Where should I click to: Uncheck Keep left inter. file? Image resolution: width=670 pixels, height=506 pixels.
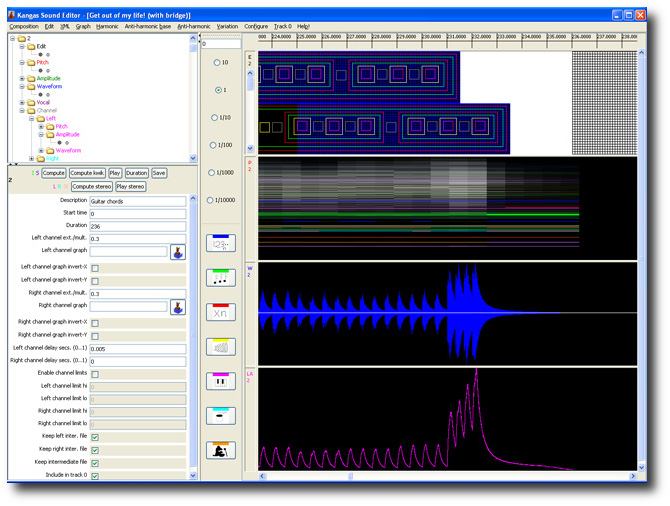pyautogui.click(x=95, y=437)
